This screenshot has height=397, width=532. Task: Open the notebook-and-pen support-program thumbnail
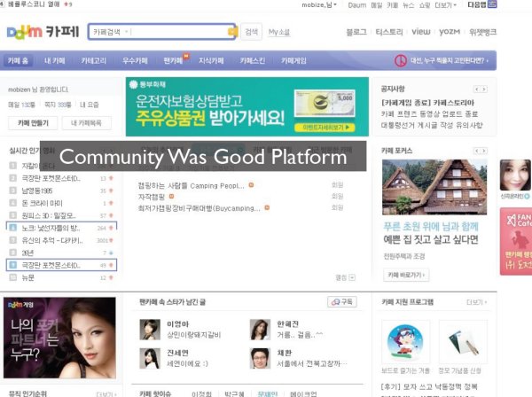[463, 342]
